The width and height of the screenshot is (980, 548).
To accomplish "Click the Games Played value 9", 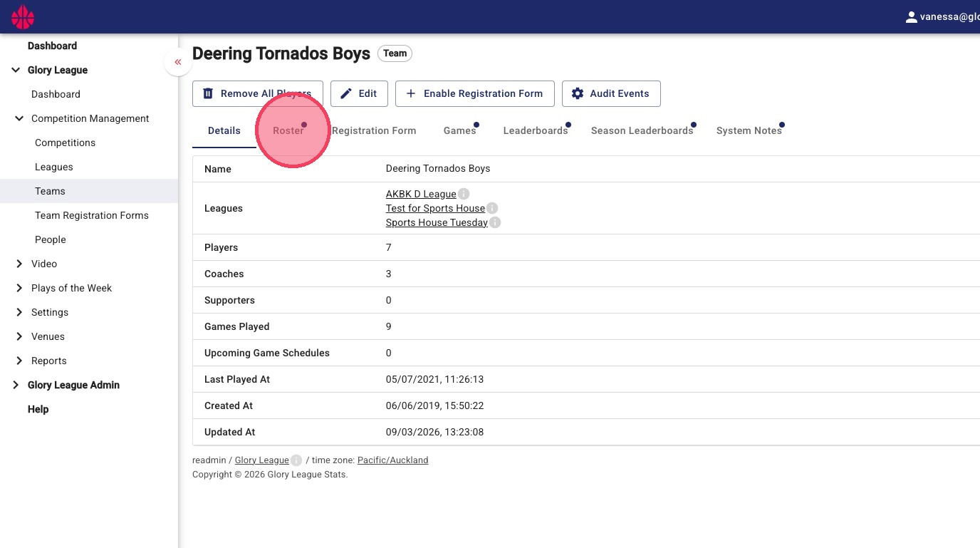I will pyautogui.click(x=389, y=326).
